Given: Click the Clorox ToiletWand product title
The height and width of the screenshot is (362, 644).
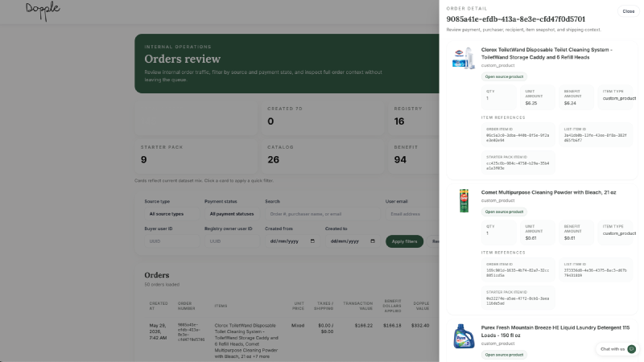Looking at the screenshot, I should click(x=547, y=53).
